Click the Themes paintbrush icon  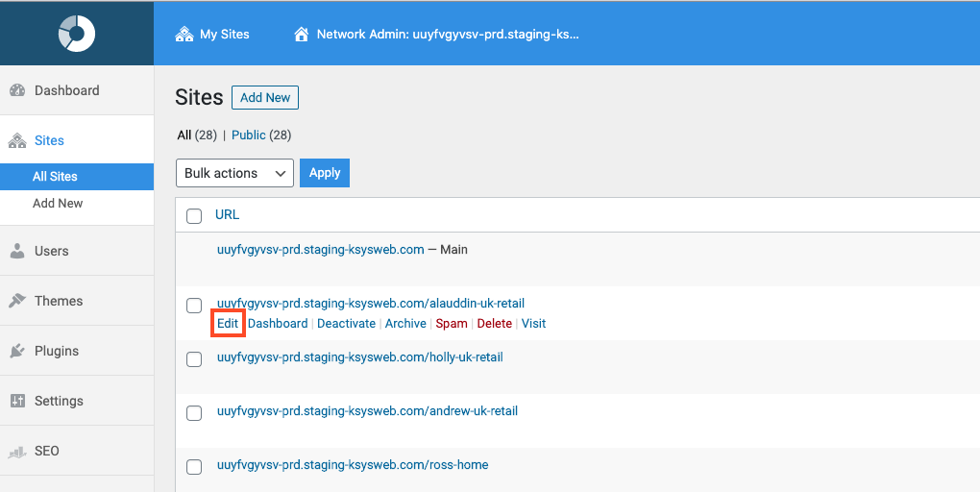(17, 301)
